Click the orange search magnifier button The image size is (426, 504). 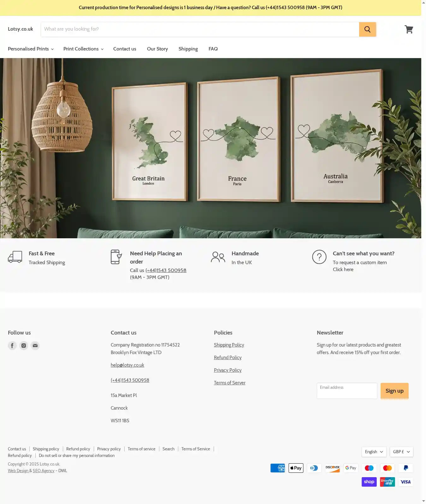pos(367,29)
